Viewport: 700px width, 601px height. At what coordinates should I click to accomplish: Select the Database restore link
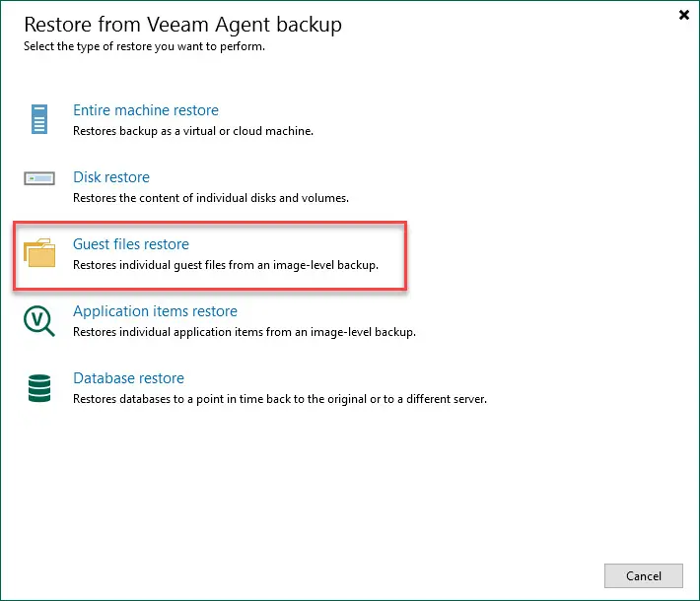tap(128, 378)
